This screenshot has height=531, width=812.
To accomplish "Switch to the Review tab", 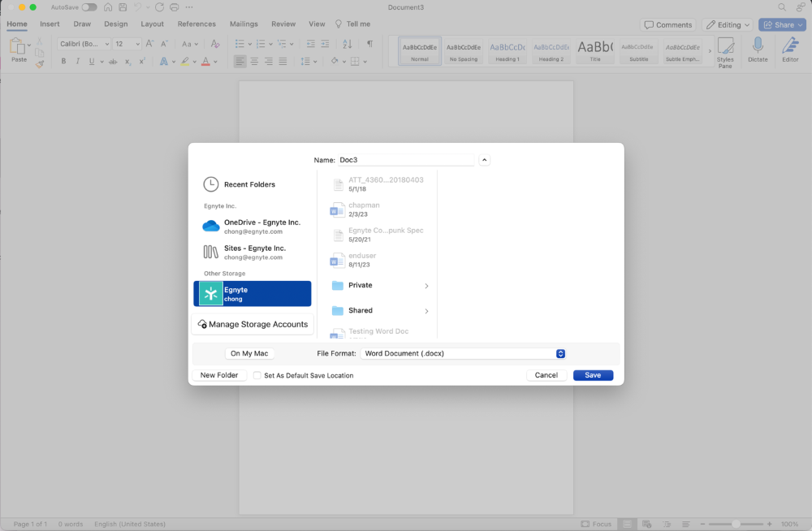I will [x=283, y=24].
